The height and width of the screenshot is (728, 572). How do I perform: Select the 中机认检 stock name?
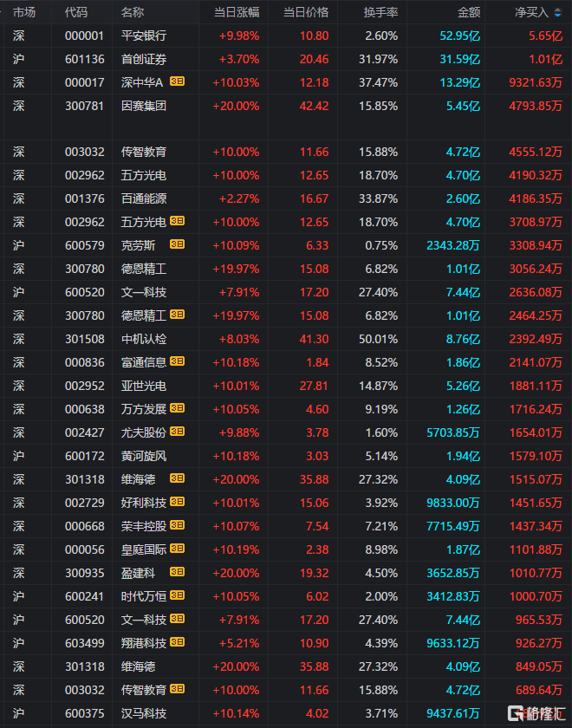144,339
